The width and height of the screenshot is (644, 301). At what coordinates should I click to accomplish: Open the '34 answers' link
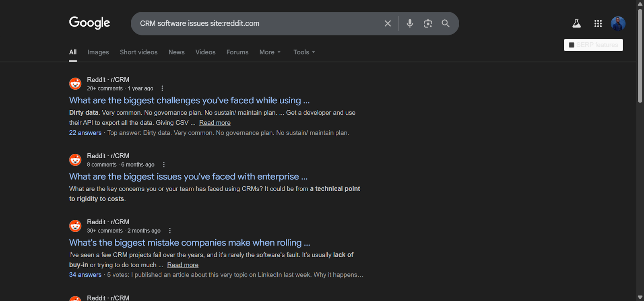pyautogui.click(x=85, y=275)
